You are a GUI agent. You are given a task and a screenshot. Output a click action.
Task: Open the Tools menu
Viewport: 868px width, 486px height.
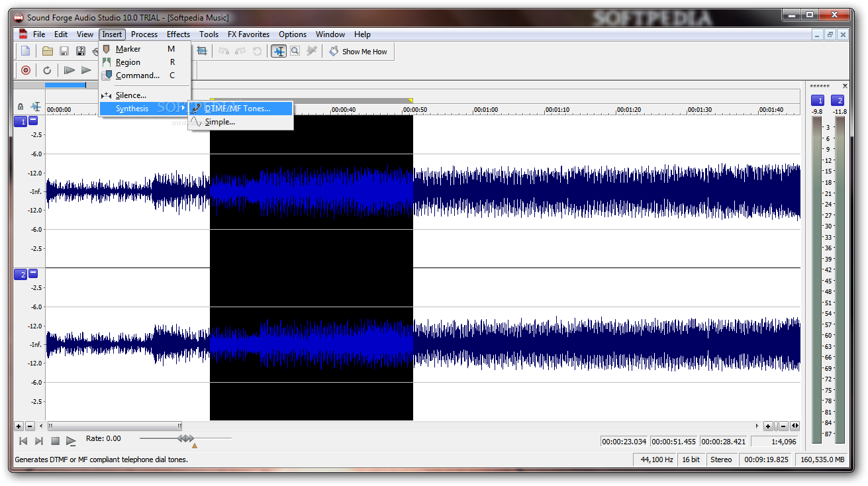209,34
